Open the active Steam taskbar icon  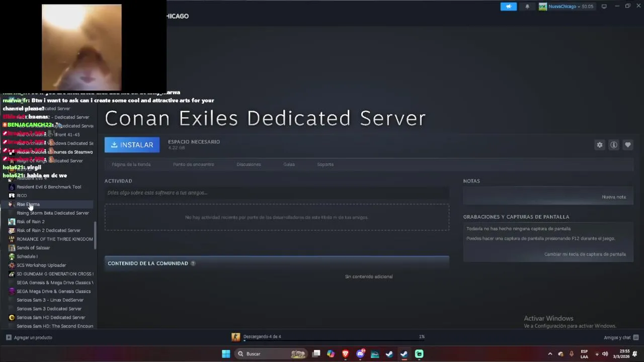404,354
